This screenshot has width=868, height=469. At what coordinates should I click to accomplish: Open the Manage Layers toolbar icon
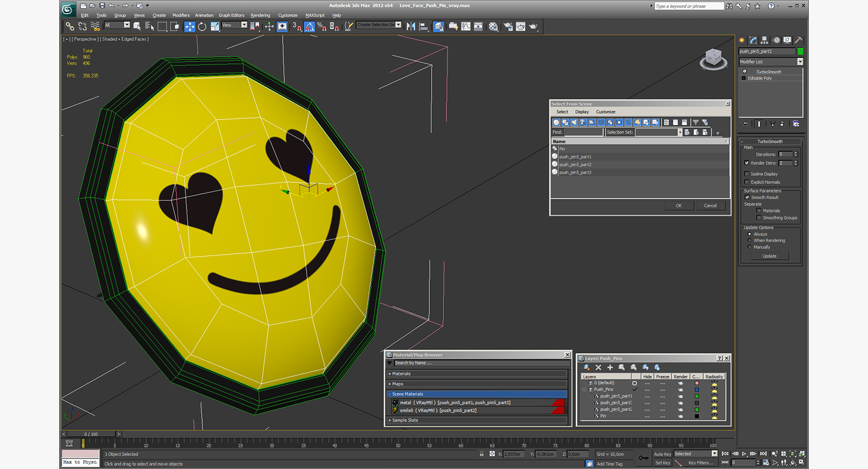[439, 26]
